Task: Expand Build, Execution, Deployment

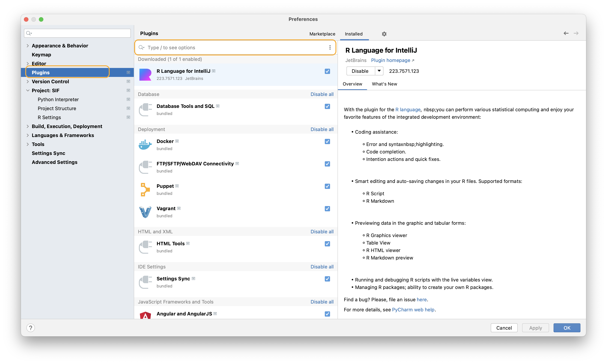Action: click(27, 126)
